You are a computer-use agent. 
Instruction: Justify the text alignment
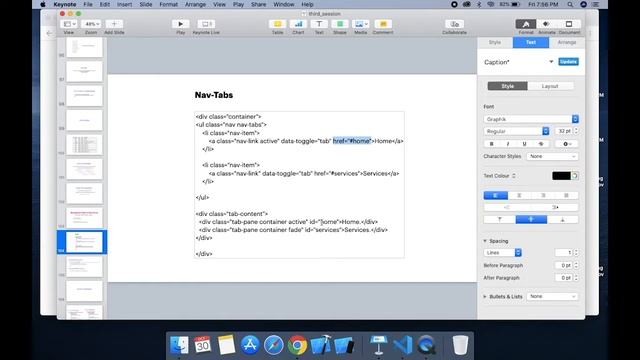566,196
